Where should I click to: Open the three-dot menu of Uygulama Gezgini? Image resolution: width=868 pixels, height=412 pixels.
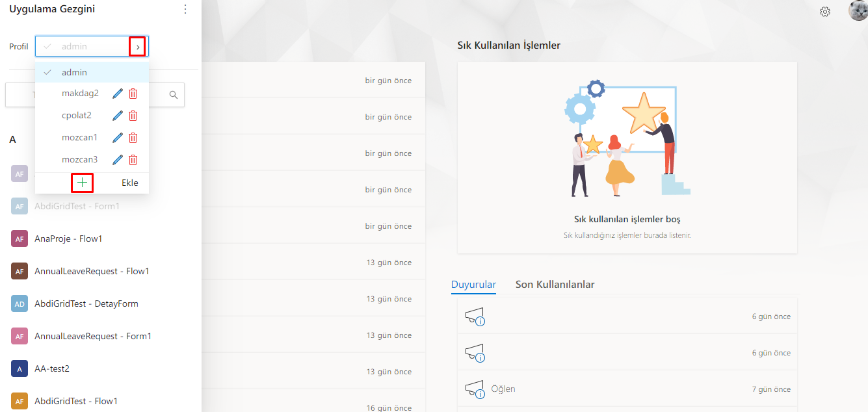[x=185, y=9]
